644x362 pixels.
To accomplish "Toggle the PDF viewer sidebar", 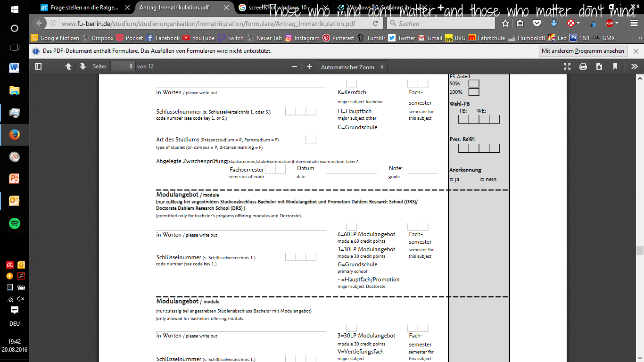I will click(x=38, y=66).
